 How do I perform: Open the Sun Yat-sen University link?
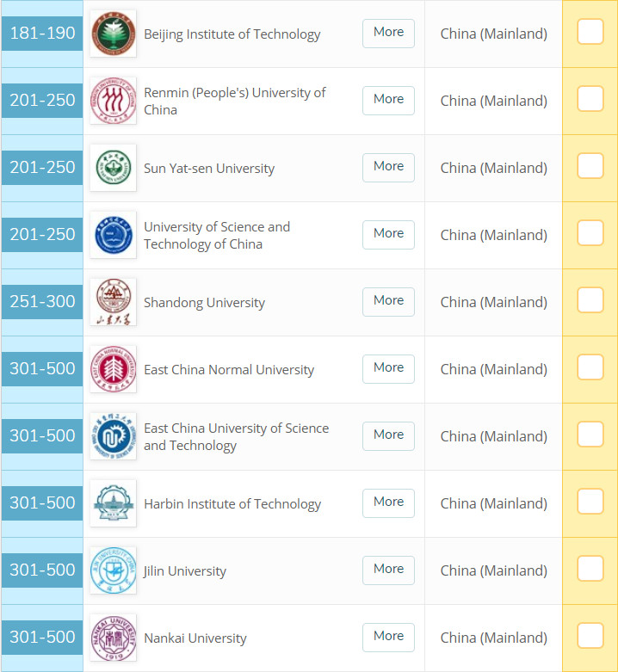point(209,169)
